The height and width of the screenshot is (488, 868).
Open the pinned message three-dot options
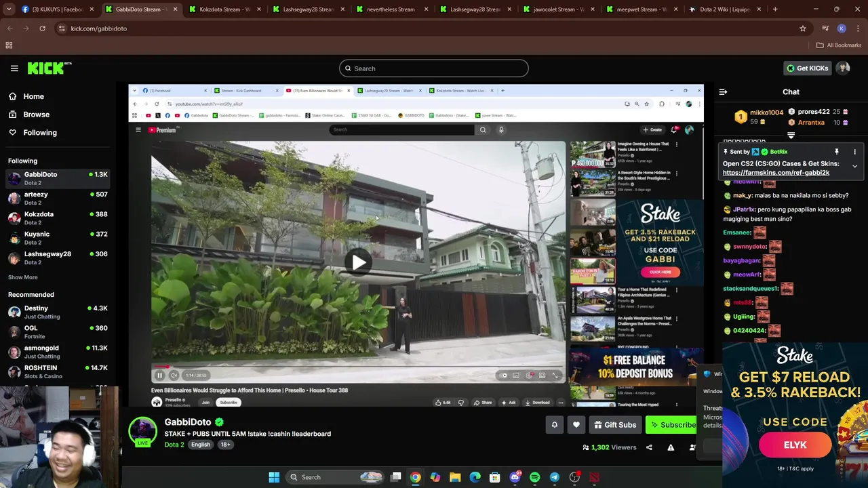pos(854,152)
